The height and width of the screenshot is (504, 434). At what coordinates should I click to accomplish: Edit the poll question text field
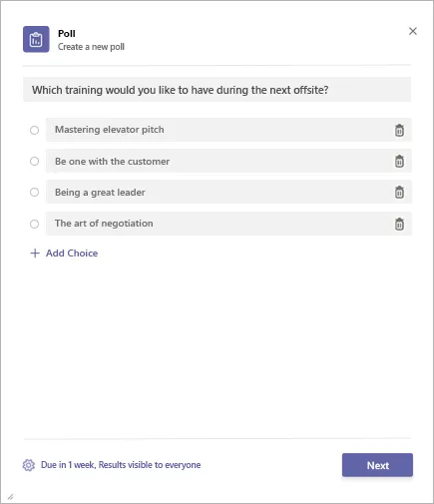click(217, 90)
